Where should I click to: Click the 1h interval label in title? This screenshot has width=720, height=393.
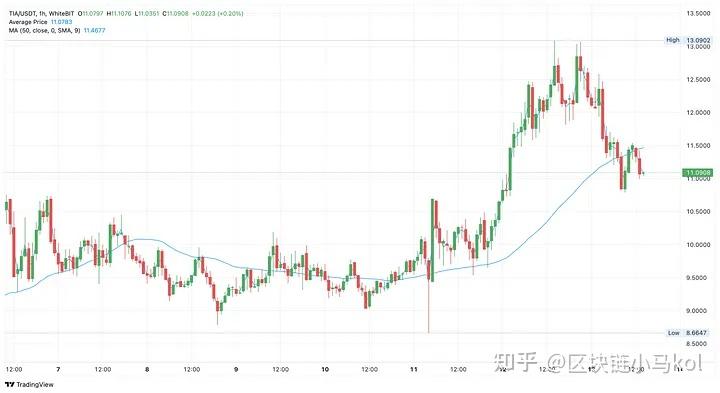coord(42,14)
